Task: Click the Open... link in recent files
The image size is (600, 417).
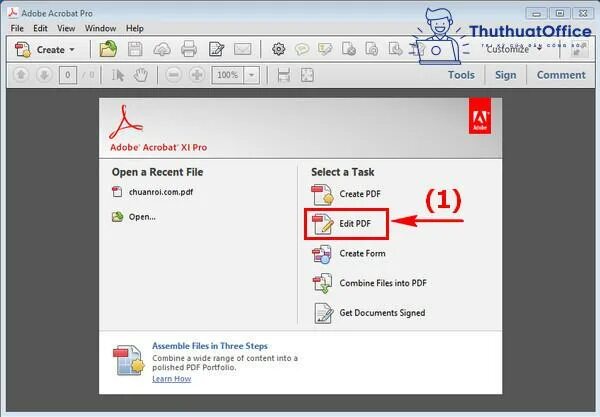Action: 134,217
